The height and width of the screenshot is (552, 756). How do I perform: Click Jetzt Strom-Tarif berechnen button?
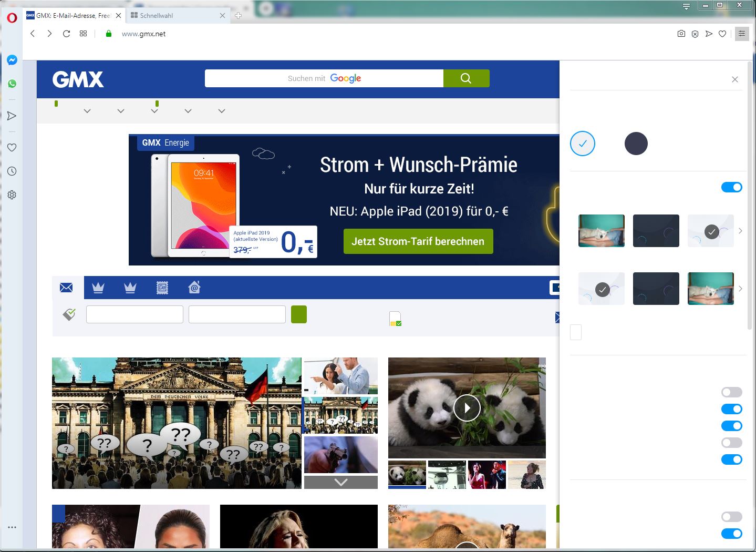tap(418, 241)
